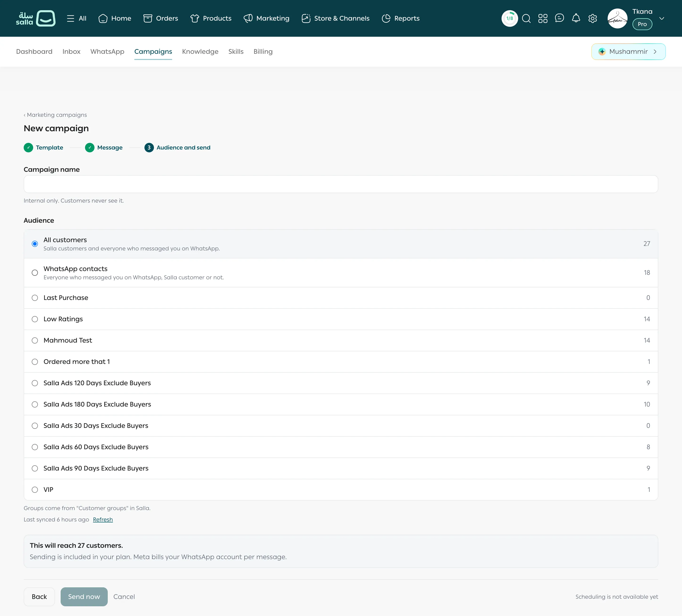The height and width of the screenshot is (616, 682).
Task: Click the Tkana store avatar
Action: [617, 18]
